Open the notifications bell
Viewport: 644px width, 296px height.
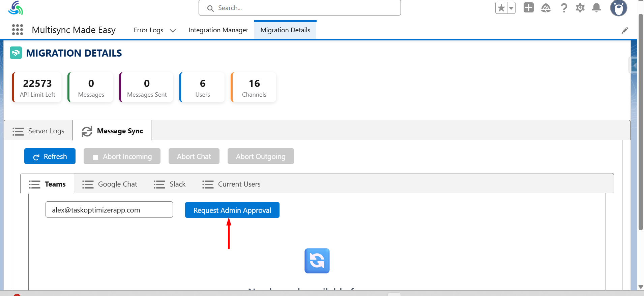(x=596, y=8)
